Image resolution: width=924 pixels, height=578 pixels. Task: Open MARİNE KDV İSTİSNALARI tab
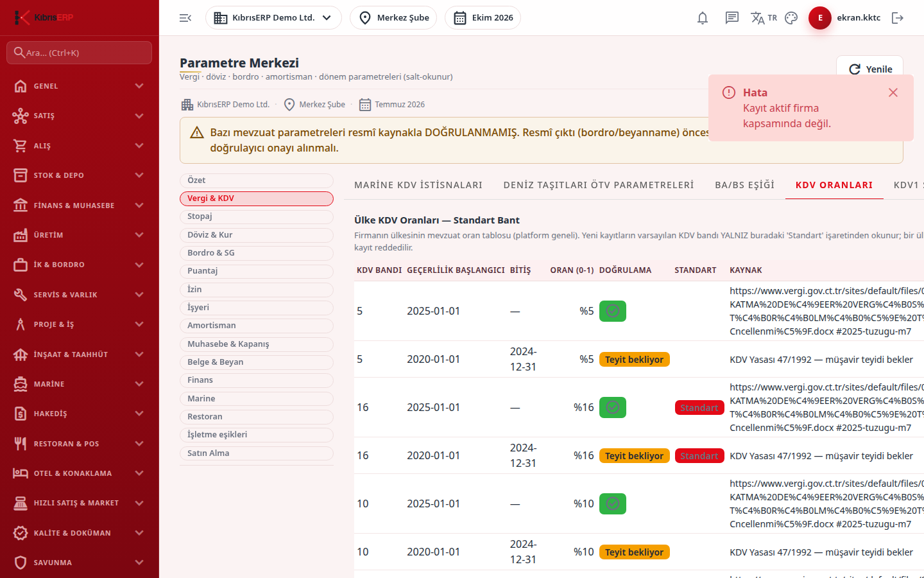(x=418, y=185)
